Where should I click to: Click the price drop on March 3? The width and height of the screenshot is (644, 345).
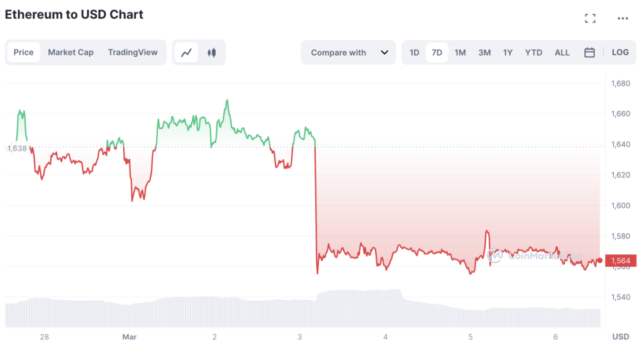tap(316, 208)
